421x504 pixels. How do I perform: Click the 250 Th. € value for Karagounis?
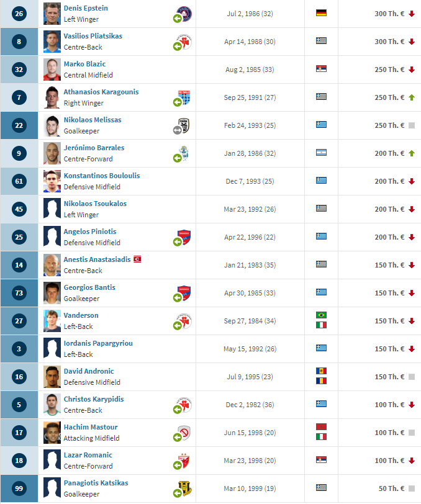(x=389, y=97)
